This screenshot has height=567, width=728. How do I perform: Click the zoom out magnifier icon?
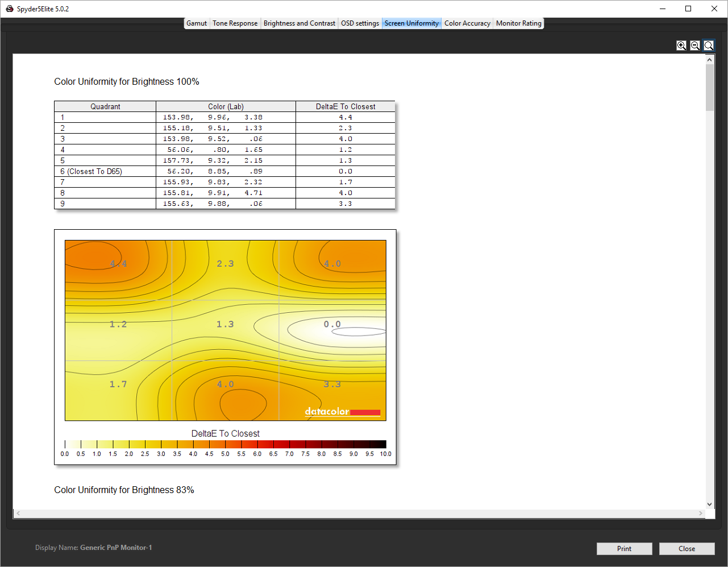pos(695,45)
